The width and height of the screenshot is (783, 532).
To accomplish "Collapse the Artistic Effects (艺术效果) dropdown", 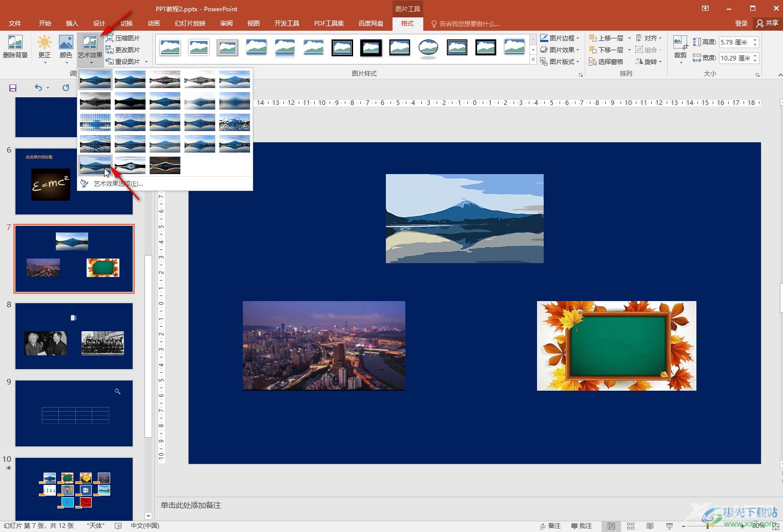I will 90,49.
